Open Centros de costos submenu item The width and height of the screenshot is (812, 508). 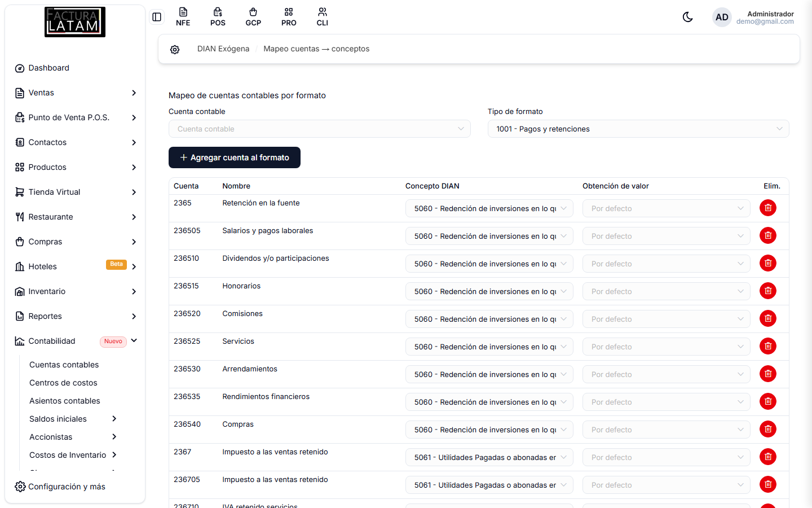click(63, 383)
